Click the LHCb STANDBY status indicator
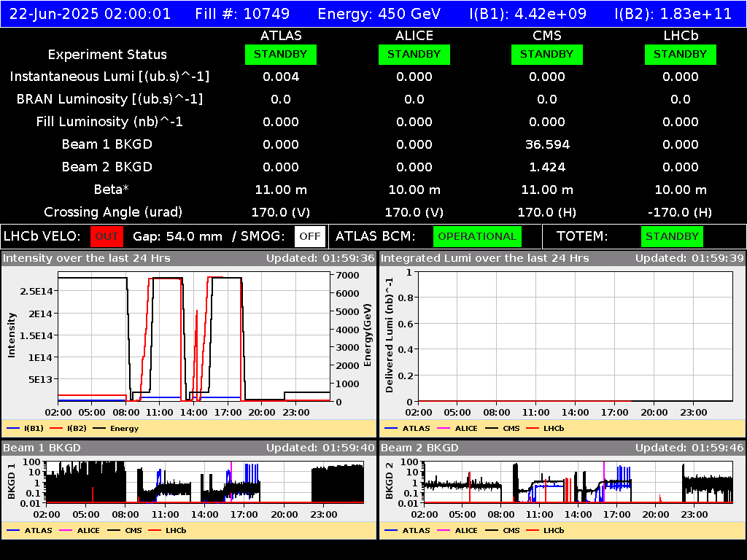Screen dimensions: 747x560 [x=681, y=55]
